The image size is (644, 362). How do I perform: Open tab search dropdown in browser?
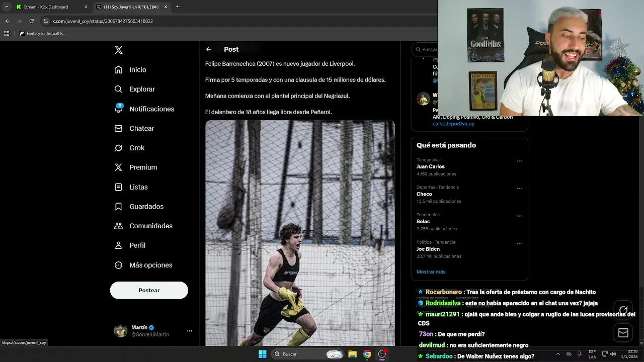6,7
